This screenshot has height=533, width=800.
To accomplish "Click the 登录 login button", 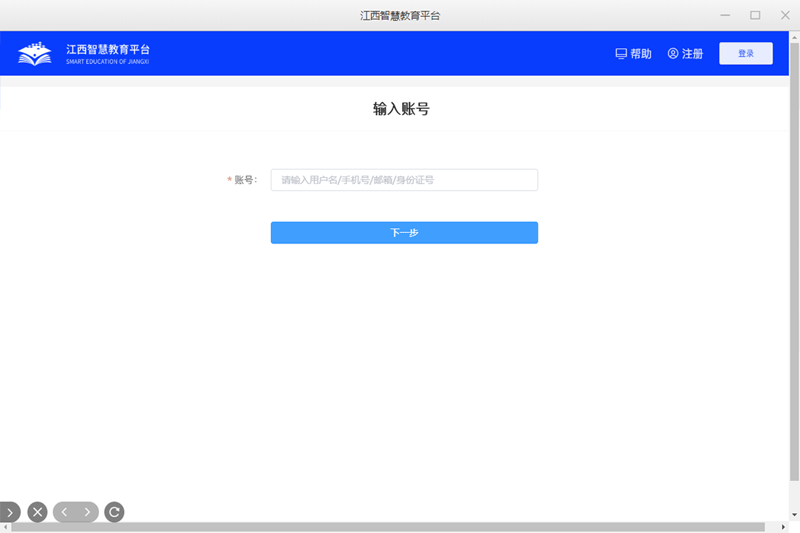I will 745,54.
